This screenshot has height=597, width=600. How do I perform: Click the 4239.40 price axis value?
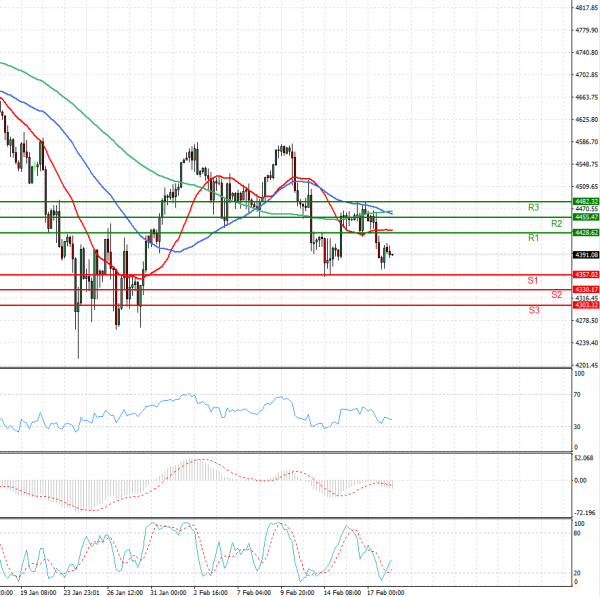[x=587, y=343]
